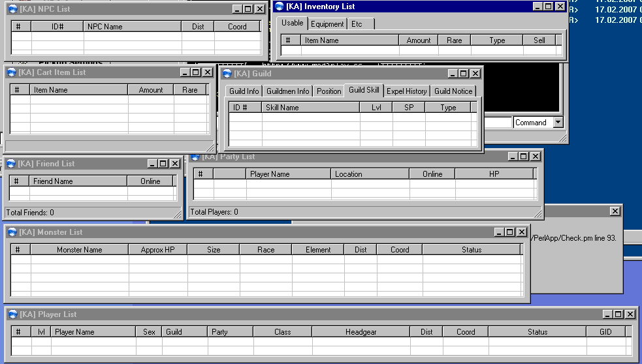Image resolution: width=642 pixels, height=364 pixels.
Task: Click the Player List window title icon
Action: point(13,314)
